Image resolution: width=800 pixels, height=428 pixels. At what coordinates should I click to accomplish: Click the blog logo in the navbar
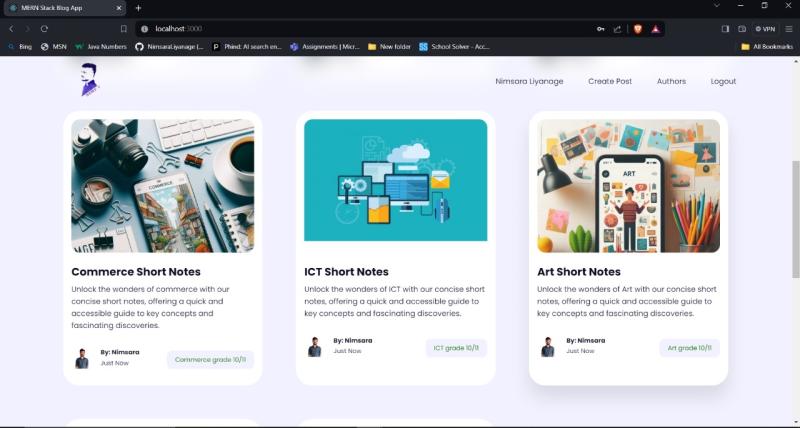tap(89, 80)
